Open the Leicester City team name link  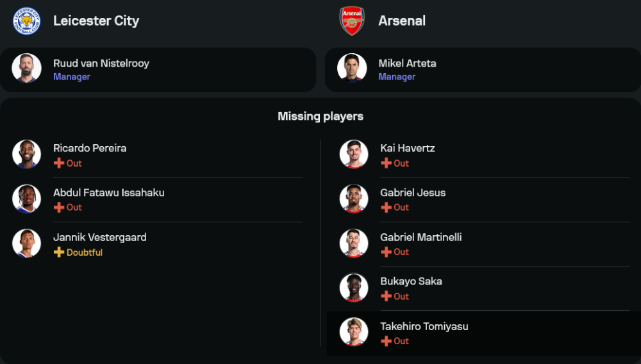pyautogui.click(x=96, y=21)
